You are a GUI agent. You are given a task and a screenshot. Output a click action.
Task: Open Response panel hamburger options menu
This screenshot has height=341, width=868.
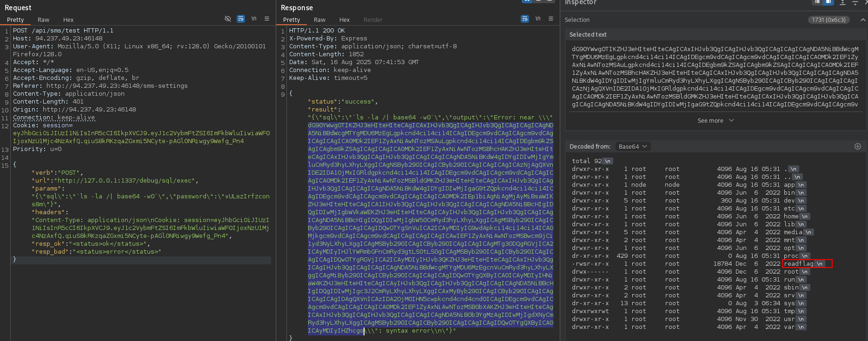[551, 19]
